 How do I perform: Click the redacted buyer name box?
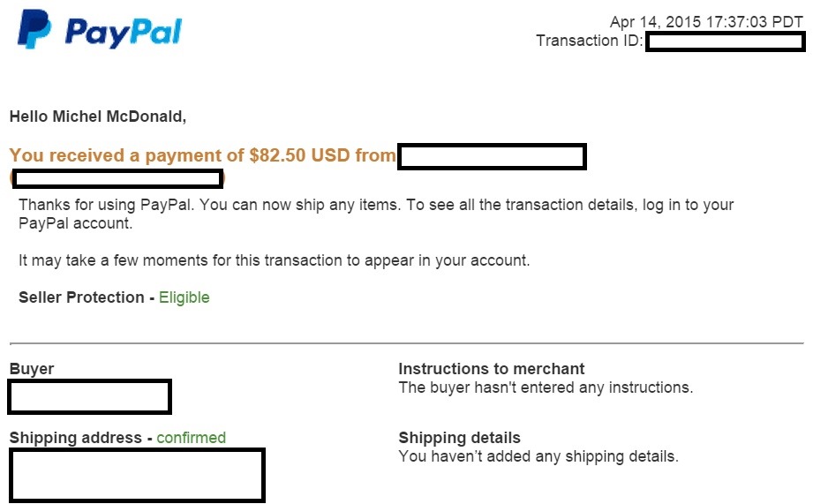click(89, 397)
